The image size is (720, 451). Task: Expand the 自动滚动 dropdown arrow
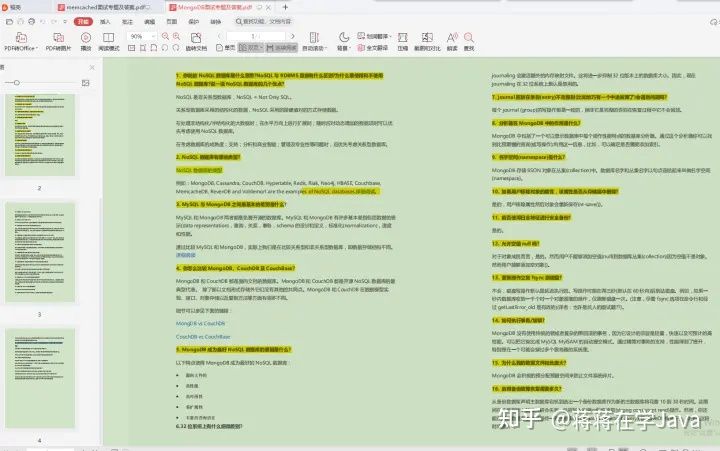point(326,48)
